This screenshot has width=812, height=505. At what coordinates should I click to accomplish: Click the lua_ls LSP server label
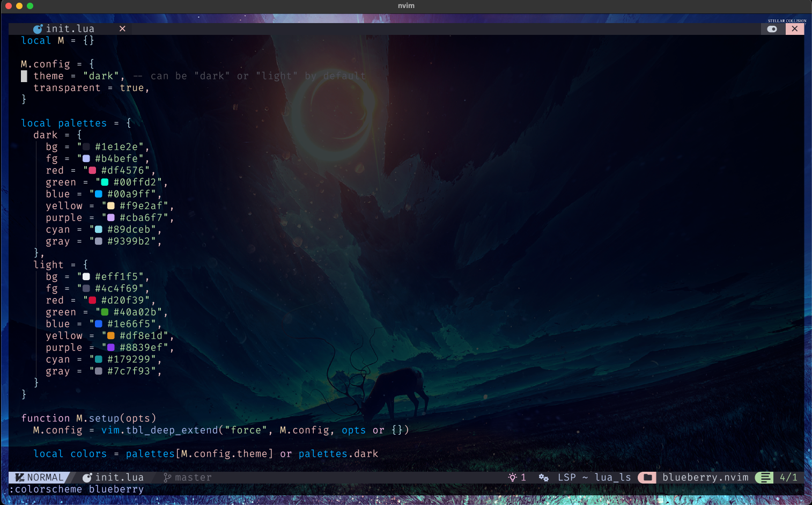(x=612, y=478)
